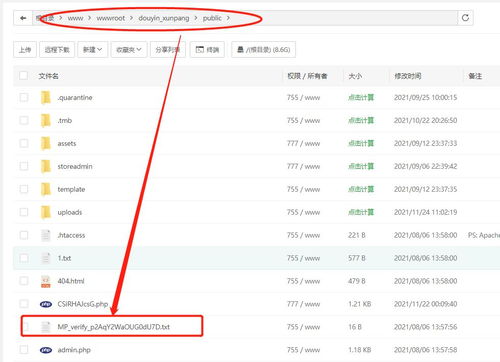Click the douyin_xunpang breadcrumb segment

(x=164, y=18)
